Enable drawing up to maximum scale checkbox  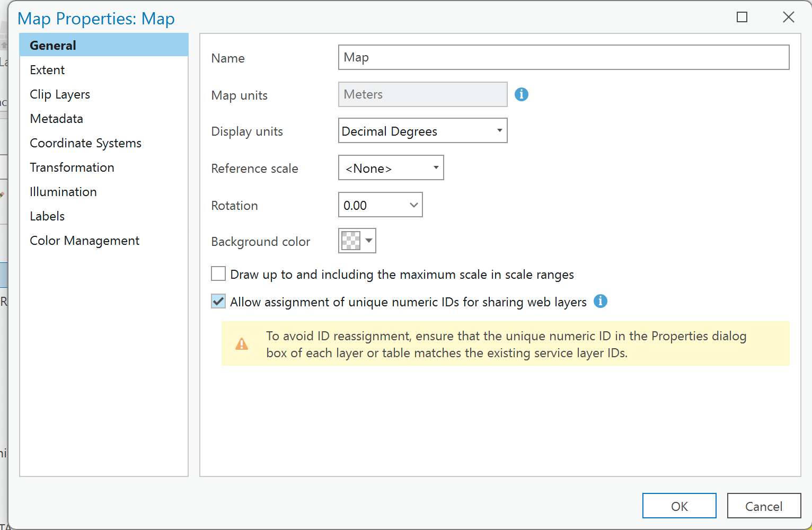(x=218, y=274)
